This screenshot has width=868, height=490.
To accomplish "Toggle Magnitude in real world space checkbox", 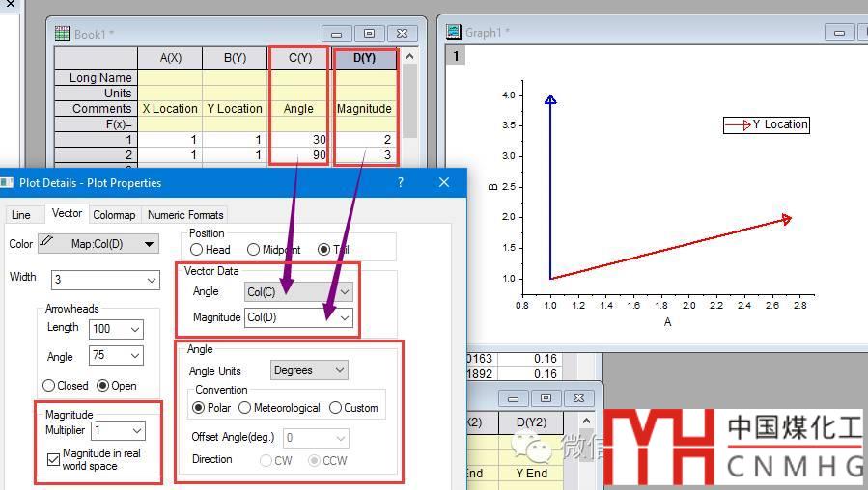I will 54,460.
